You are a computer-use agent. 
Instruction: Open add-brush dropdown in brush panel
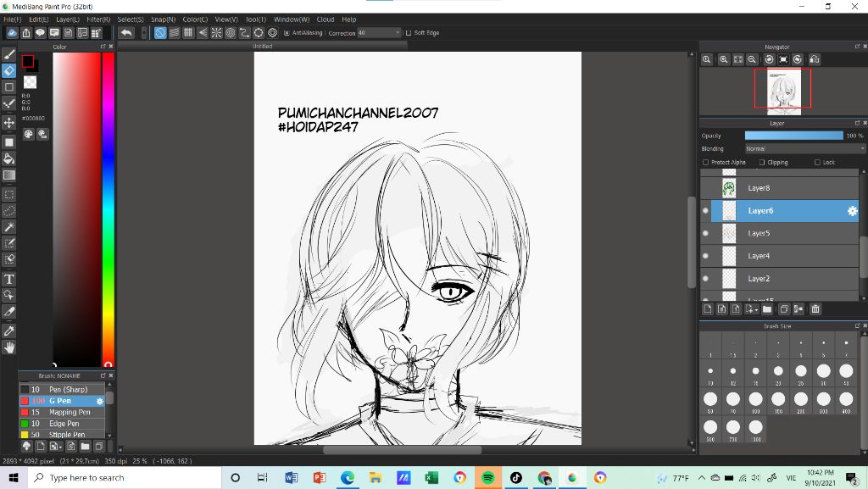pyautogui.click(x=56, y=447)
